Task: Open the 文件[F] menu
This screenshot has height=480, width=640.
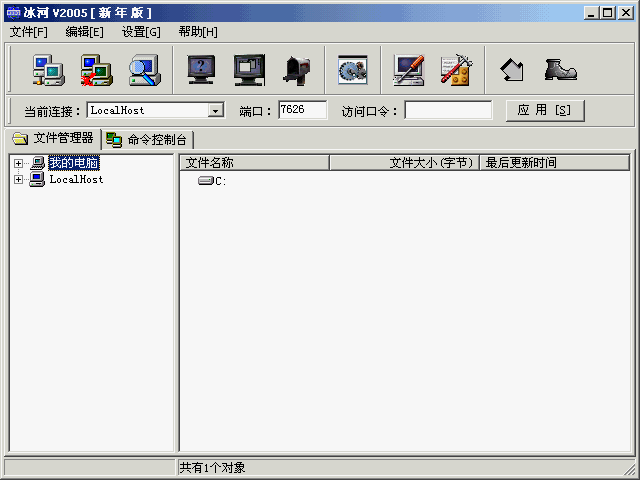Action: [29, 32]
